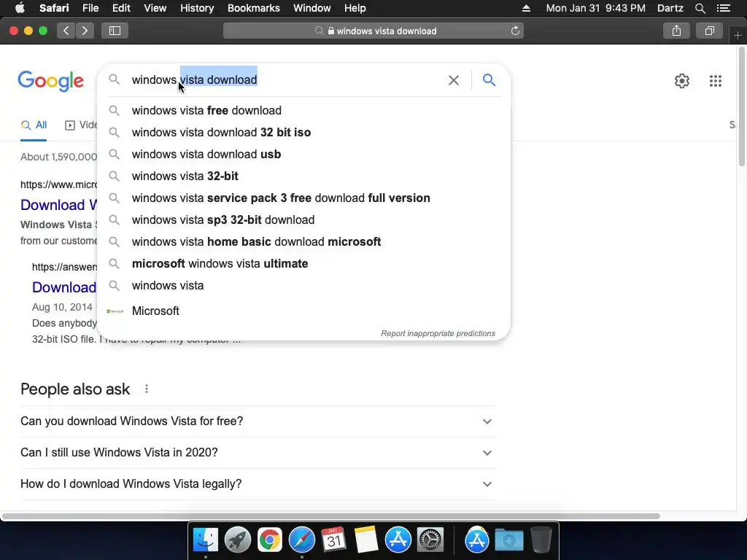Viewport: 747px width, 560px height.
Task: Open App Store icon left of System Preferences
Action: coord(398,540)
